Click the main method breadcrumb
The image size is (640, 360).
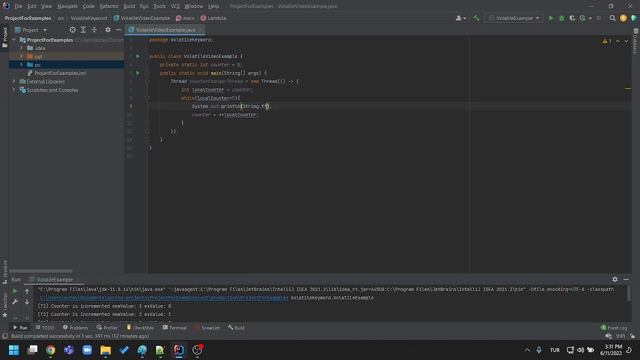coord(185,18)
